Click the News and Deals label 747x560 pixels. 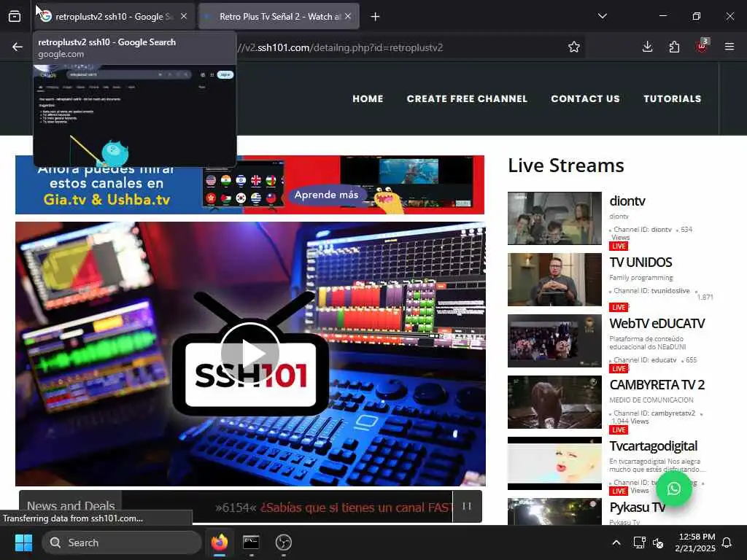(71, 506)
